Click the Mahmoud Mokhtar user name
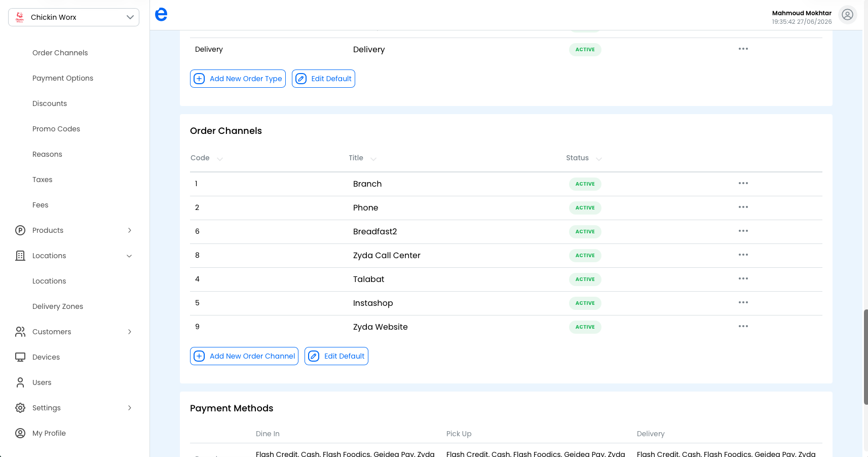868x457 pixels. [802, 13]
